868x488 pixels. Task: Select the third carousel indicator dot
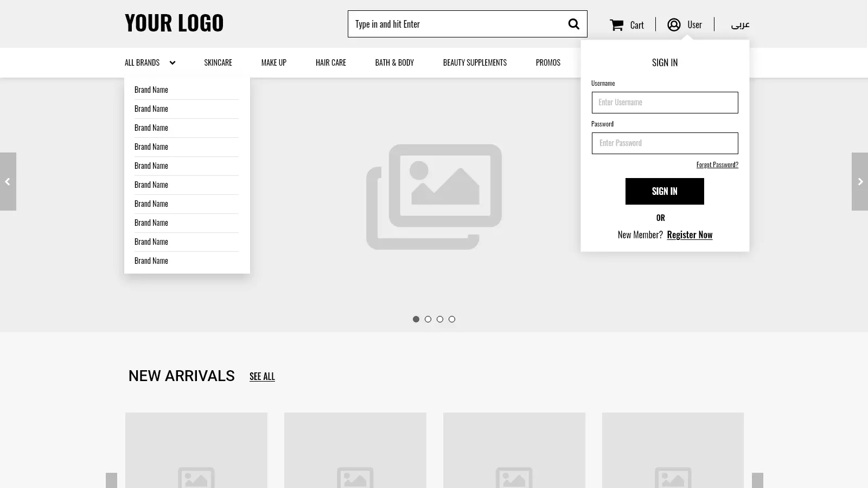point(440,319)
